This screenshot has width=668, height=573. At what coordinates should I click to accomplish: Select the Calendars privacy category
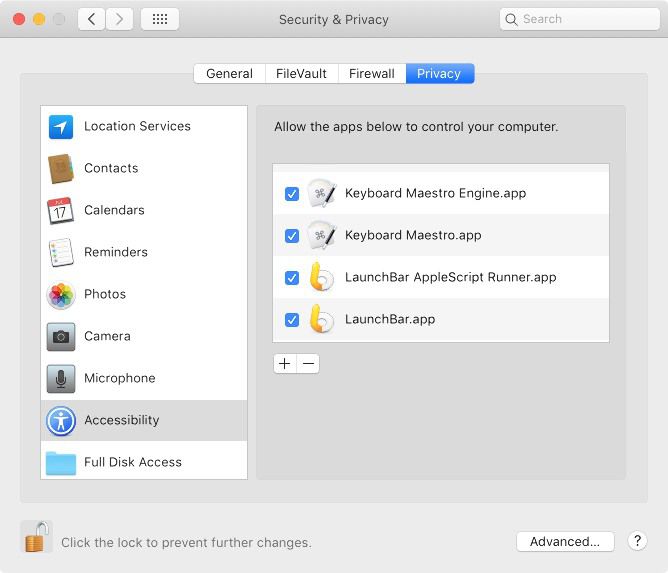point(114,211)
